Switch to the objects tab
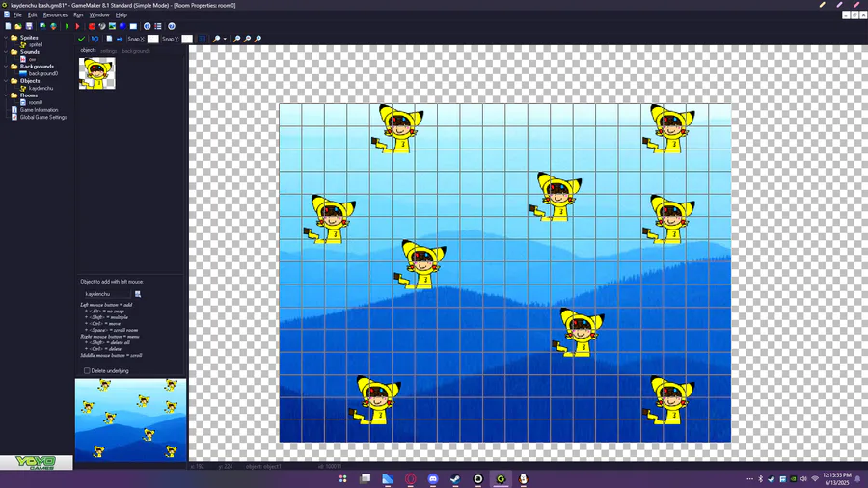The width and height of the screenshot is (868, 488). (88, 50)
